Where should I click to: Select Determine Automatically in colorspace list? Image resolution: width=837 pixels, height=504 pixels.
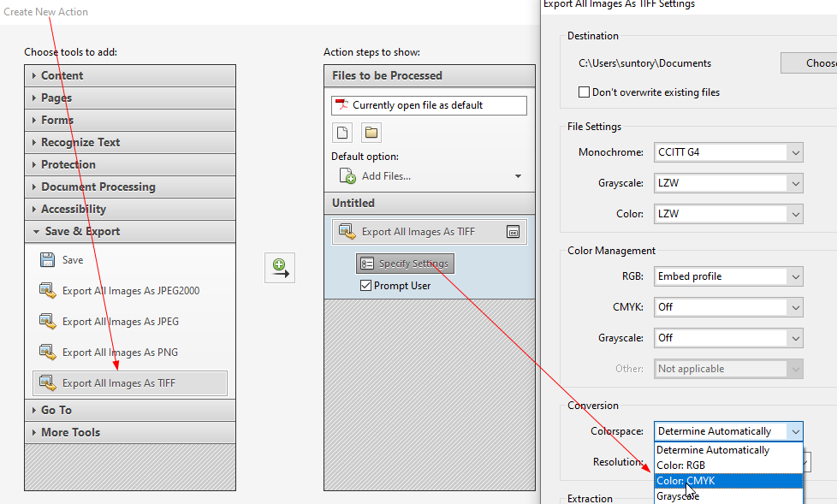[x=728, y=450]
